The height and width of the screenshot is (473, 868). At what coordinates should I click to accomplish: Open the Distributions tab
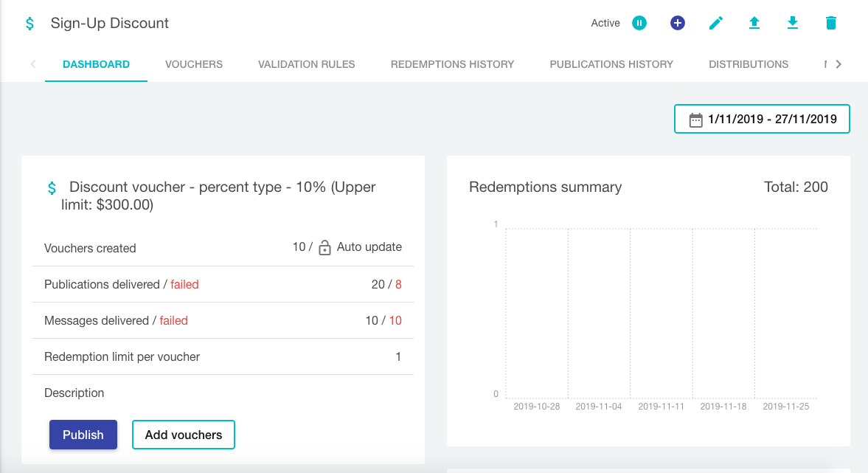pos(749,64)
